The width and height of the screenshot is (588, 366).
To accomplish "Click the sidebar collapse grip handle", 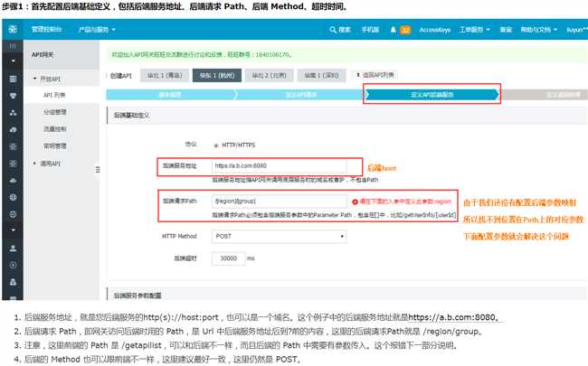I will point(98,169).
